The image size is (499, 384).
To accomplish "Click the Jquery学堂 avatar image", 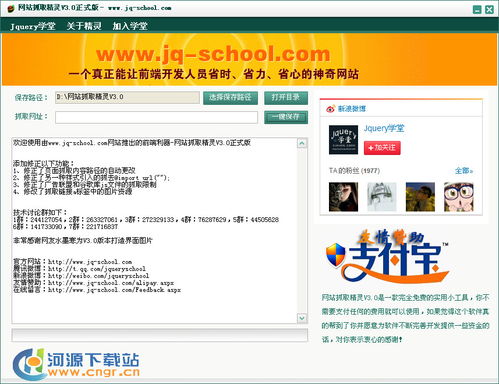I will click(343, 140).
